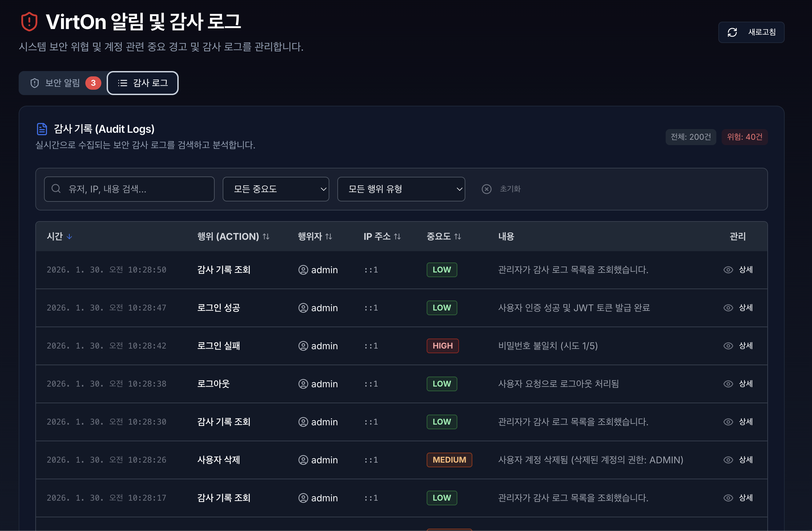
Task: Show details via eye icon on 사용자 삭제 row
Action: tap(728, 460)
